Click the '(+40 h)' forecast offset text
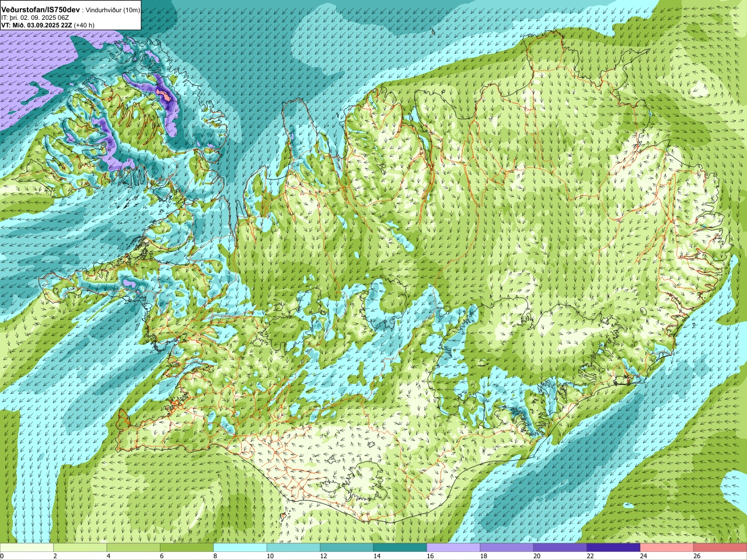This screenshot has width=747, height=560. pyautogui.click(x=85, y=25)
